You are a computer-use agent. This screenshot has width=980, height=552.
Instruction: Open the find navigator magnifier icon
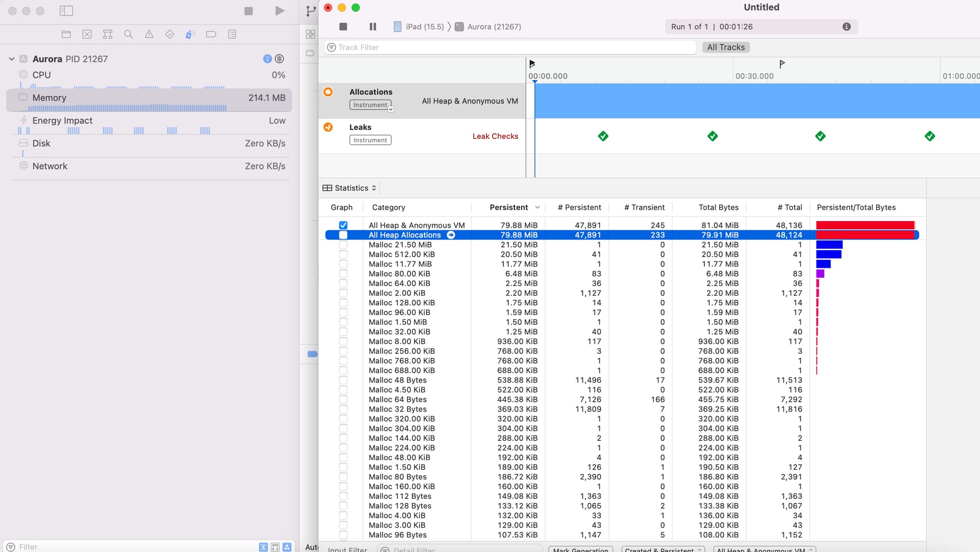[128, 34]
